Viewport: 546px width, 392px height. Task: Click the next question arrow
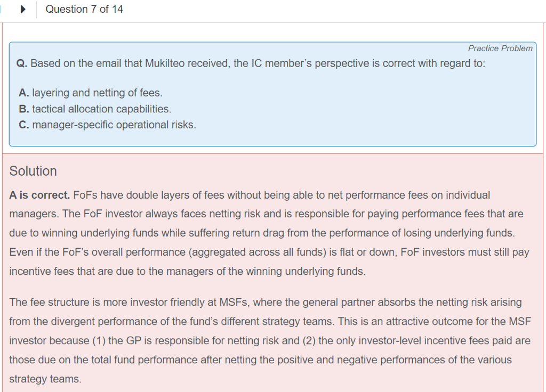pyautogui.click(x=23, y=10)
